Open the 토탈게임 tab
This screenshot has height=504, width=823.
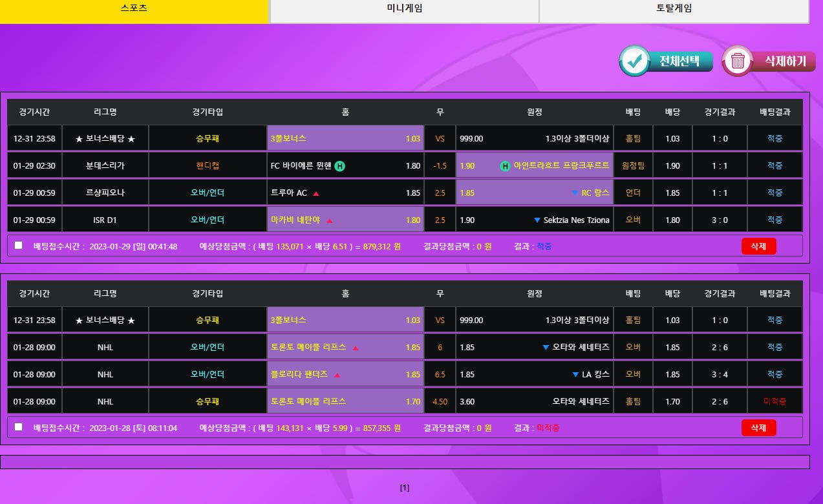(674, 9)
